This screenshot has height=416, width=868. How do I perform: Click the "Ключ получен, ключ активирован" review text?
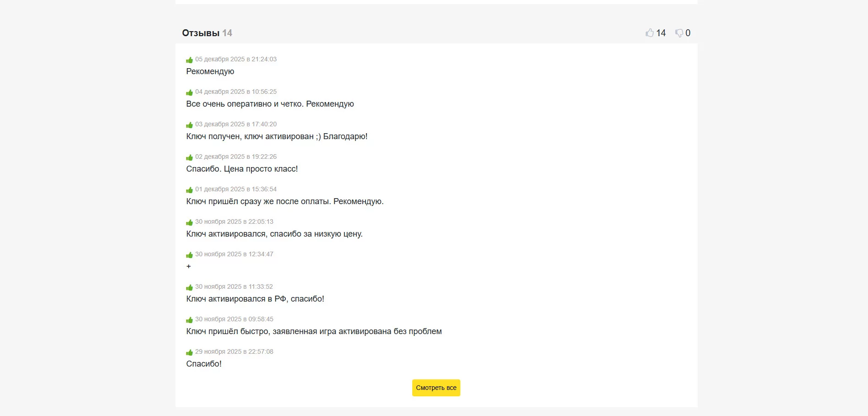point(277,136)
